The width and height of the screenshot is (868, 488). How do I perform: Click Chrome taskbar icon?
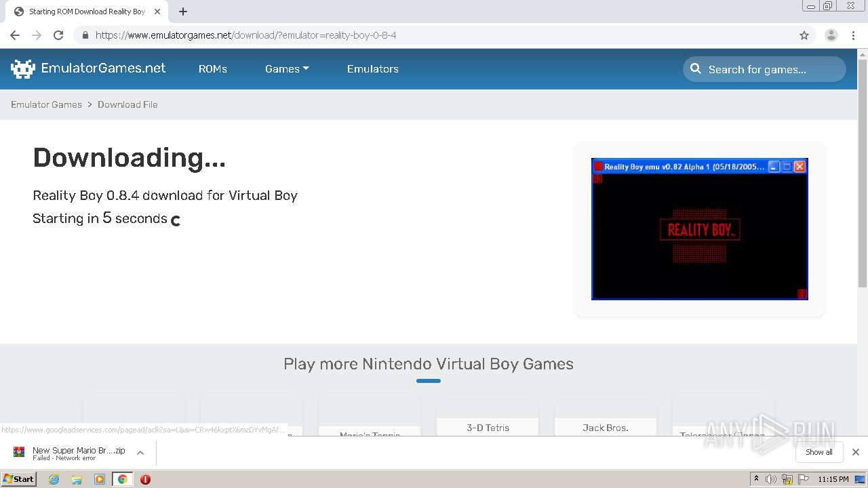(122, 479)
